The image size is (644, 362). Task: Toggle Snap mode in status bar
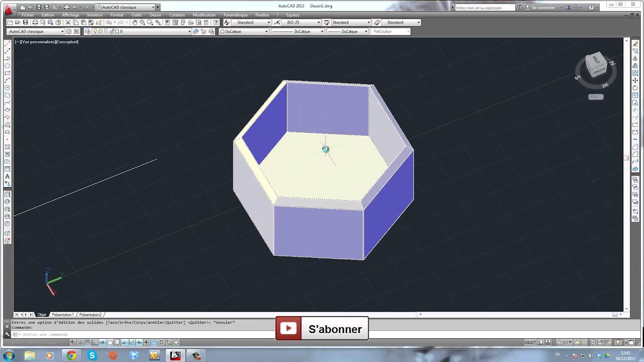click(x=80, y=342)
